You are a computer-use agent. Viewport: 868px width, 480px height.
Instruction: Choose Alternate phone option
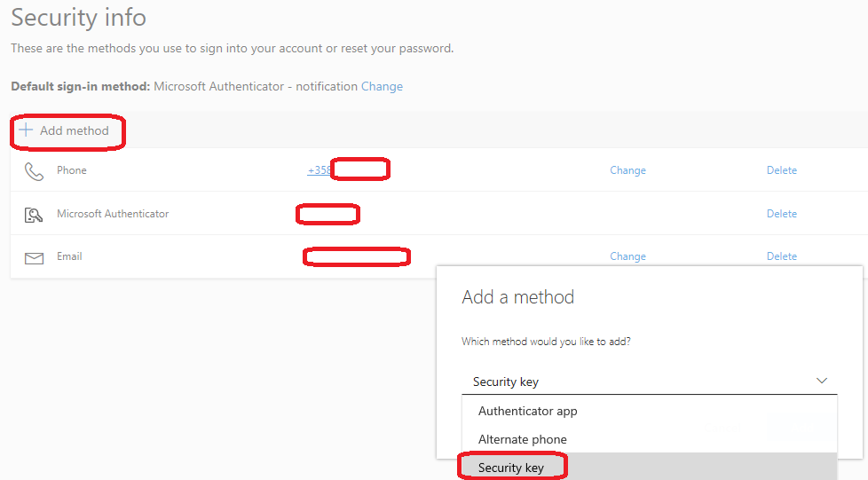(x=522, y=439)
